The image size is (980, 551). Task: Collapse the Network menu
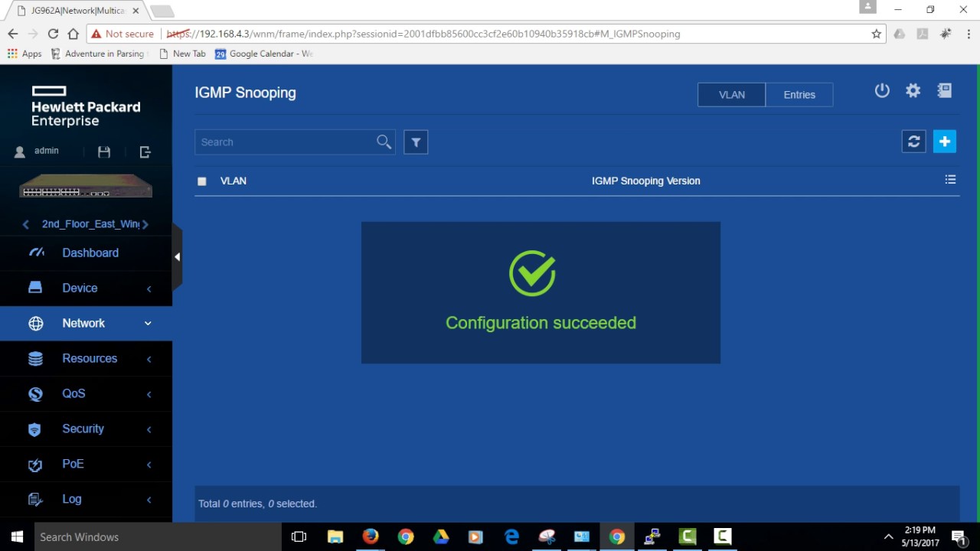click(86, 323)
